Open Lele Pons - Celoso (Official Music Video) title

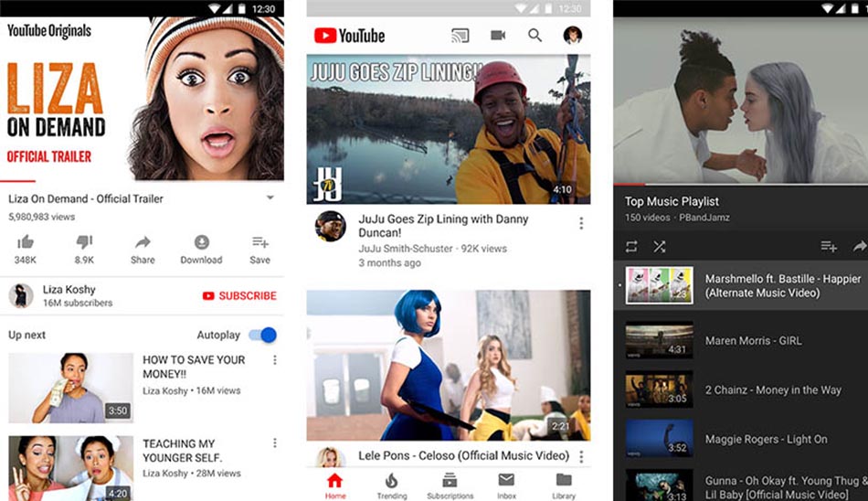coord(463,455)
